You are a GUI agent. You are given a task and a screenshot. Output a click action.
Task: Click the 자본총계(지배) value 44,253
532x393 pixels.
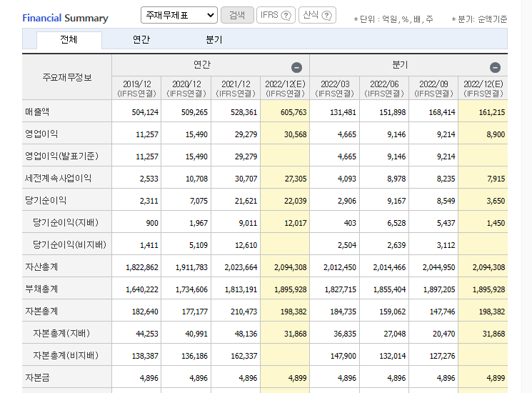point(147,334)
